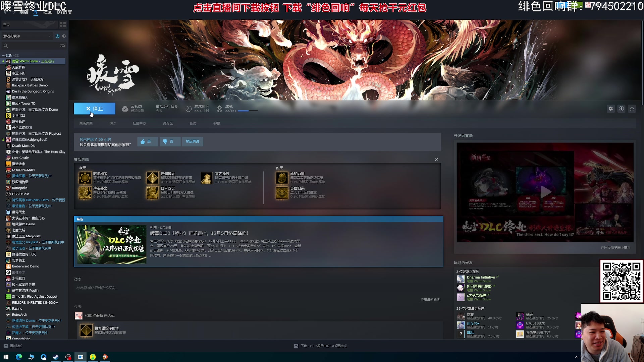Image resolution: width=644 pixels, height=362 pixels.
Task: Select 暖雪 Warm Snow in game list
Action: coord(34,61)
